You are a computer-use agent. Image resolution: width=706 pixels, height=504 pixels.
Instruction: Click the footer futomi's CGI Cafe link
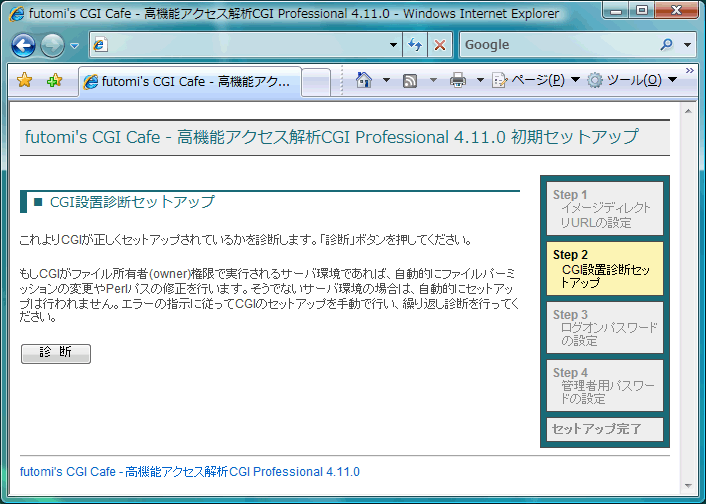(190, 472)
